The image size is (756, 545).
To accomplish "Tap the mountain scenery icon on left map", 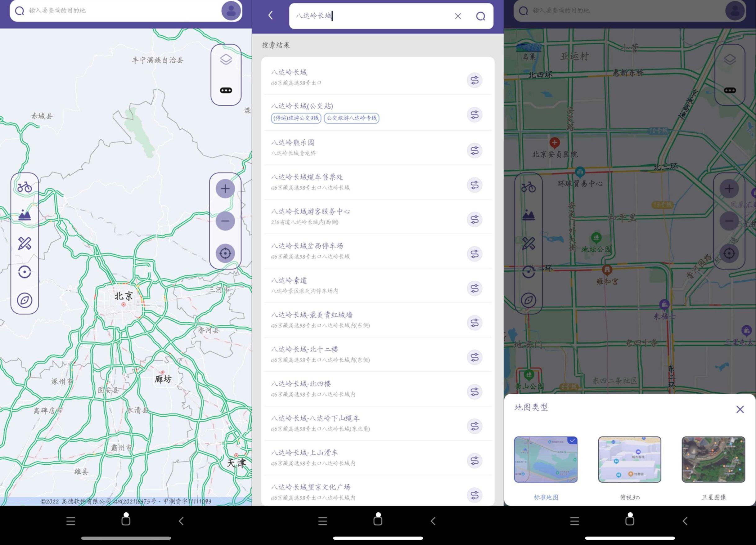I will 25,215.
